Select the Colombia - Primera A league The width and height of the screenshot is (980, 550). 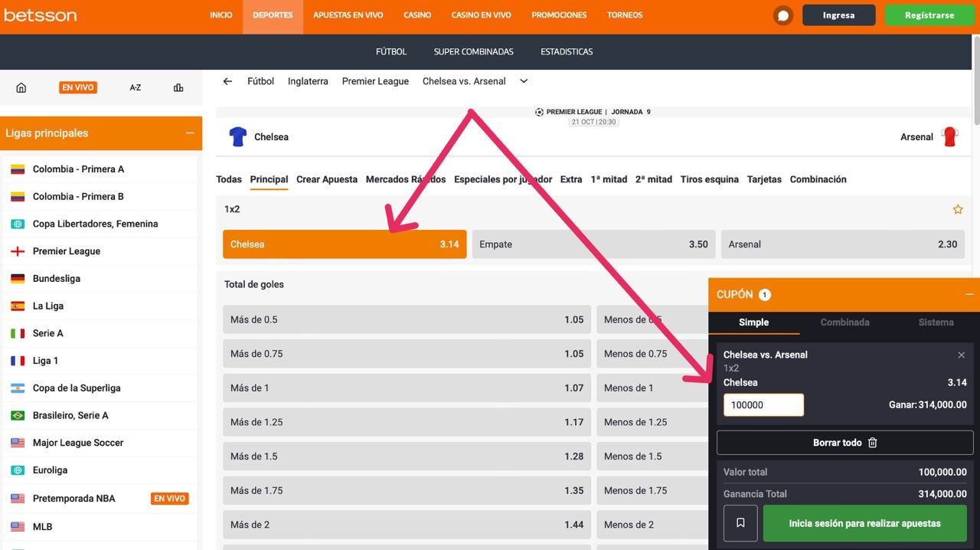(x=100, y=169)
